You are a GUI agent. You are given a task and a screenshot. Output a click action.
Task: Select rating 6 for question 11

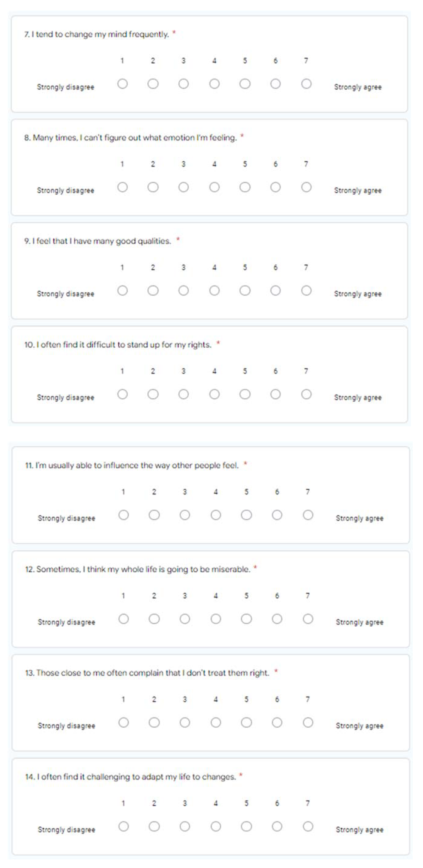click(x=277, y=515)
